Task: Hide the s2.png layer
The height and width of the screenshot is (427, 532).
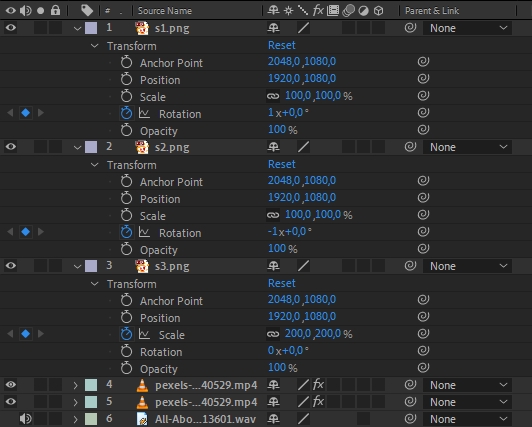Action: coord(11,147)
